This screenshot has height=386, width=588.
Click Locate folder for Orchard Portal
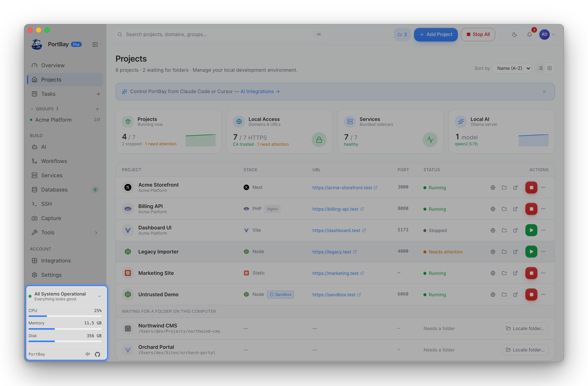[525, 350]
